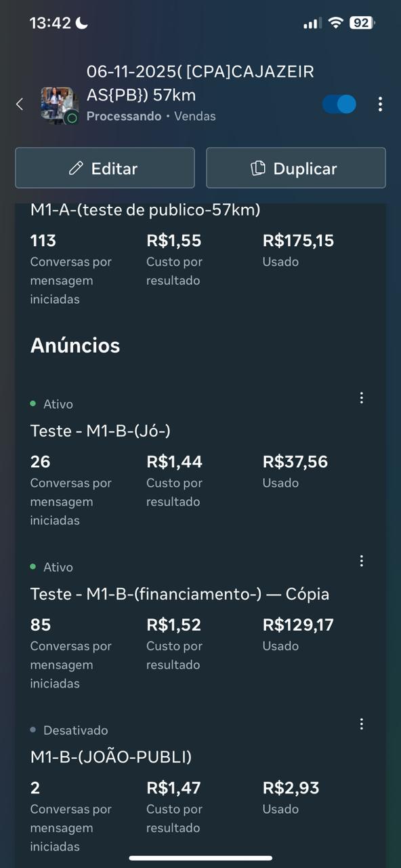This screenshot has width=401, height=868.
Task: Click the back arrow to leave campaign
Action: tap(19, 104)
